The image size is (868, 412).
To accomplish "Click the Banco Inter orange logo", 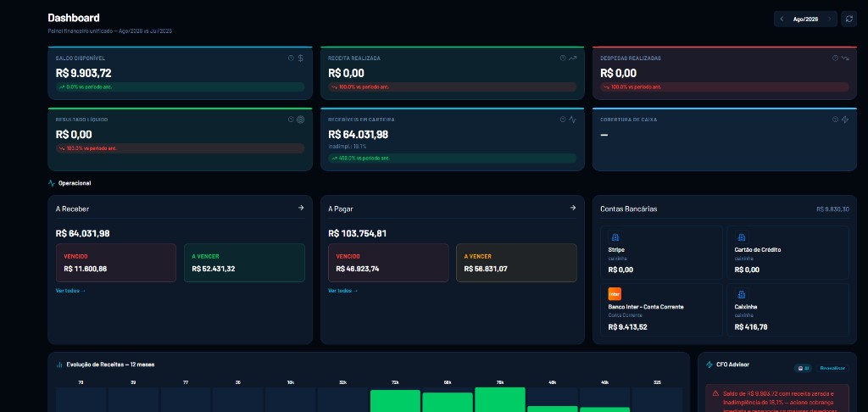I will (615, 293).
